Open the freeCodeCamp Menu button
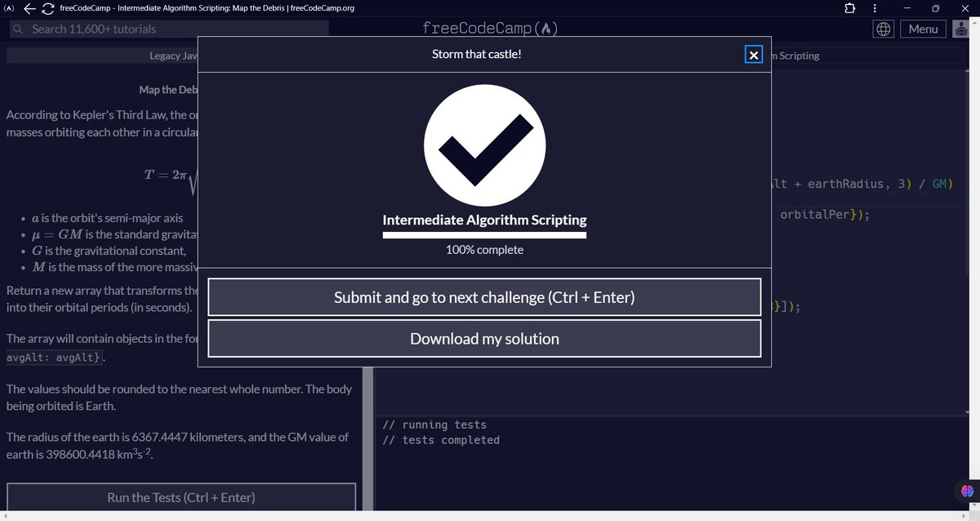Screen dimensions: 980x521 (x=923, y=29)
